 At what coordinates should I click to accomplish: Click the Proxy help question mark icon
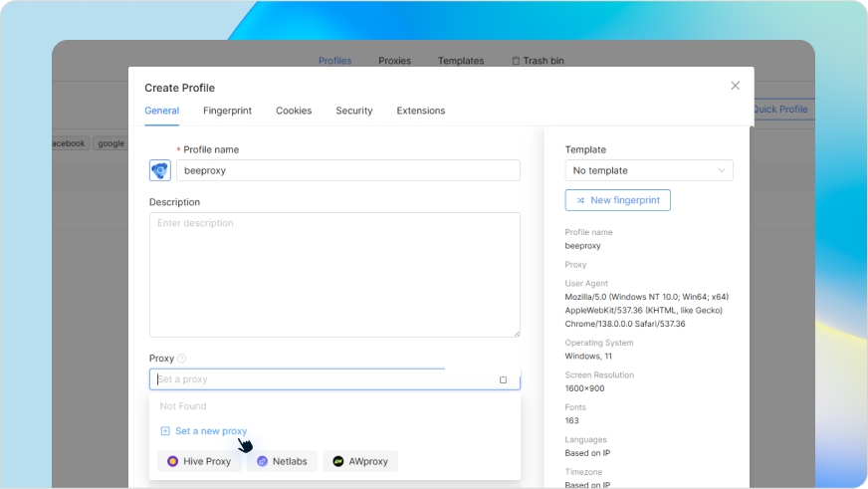pyautogui.click(x=181, y=359)
